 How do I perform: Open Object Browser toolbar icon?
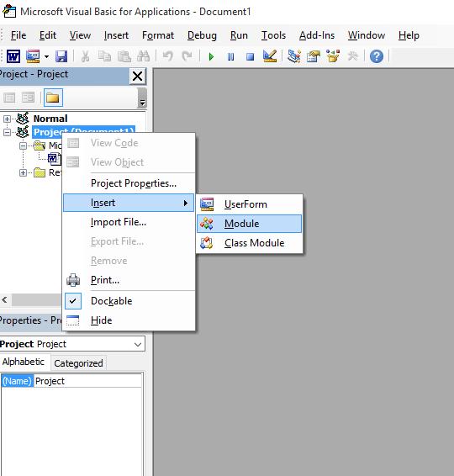[333, 56]
